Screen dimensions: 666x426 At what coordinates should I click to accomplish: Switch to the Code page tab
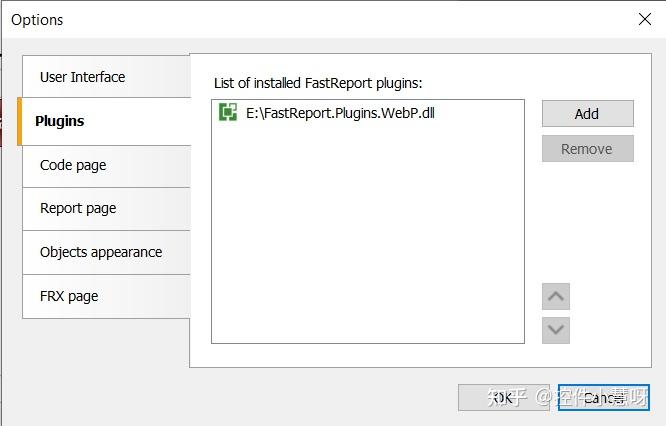pos(73,165)
